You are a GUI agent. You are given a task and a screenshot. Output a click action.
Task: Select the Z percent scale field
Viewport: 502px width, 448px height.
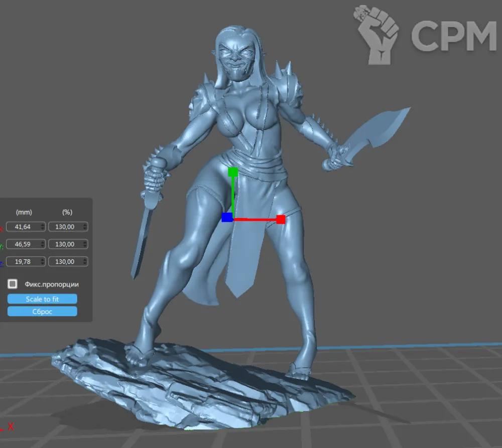pos(65,261)
